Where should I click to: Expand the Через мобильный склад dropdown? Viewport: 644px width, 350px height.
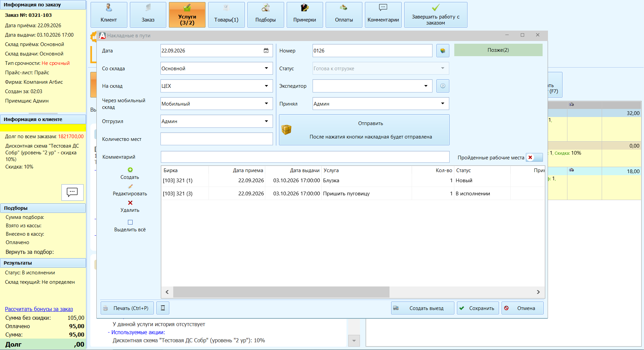[266, 104]
